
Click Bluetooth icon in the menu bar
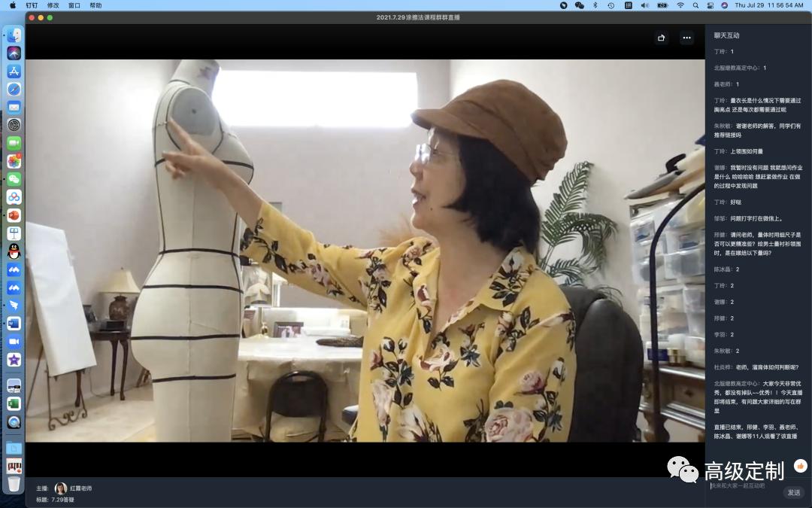point(595,5)
